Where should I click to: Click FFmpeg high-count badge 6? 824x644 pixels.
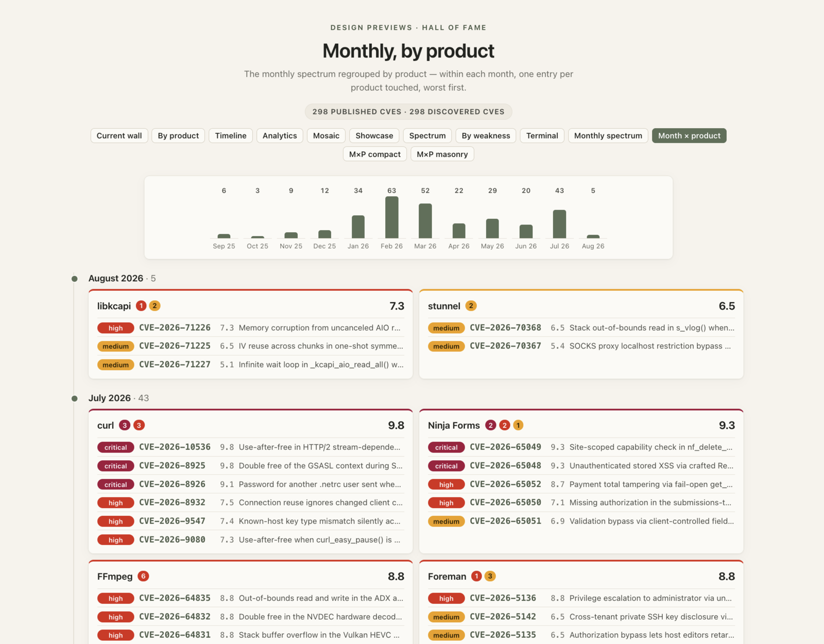pos(144,576)
